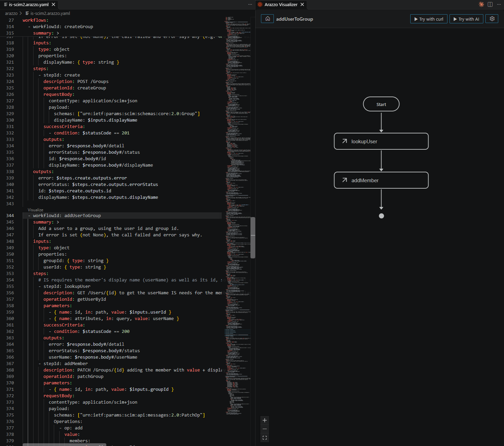Screen dimensions: 504x446
Task: Click the addUserToGroup title in the visualizer header
Action: click(294, 19)
